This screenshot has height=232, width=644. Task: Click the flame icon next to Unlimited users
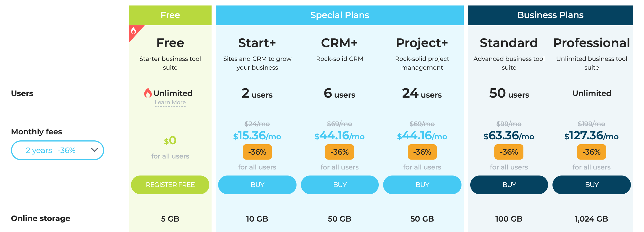[148, 93]
